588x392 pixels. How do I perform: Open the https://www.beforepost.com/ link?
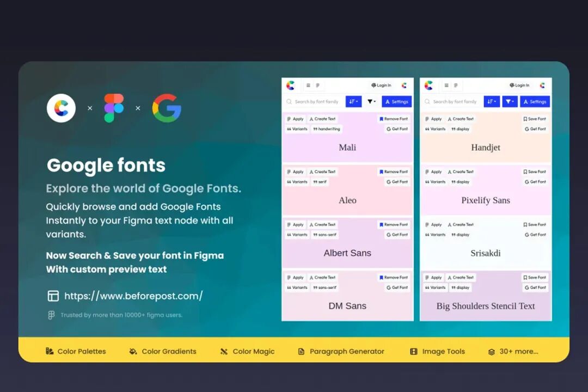(x=133, y=296)
